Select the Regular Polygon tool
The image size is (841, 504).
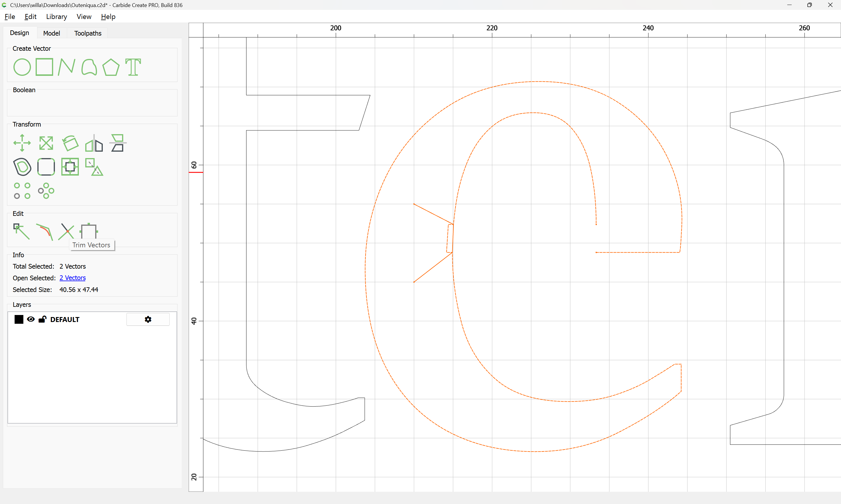point(111,67)
